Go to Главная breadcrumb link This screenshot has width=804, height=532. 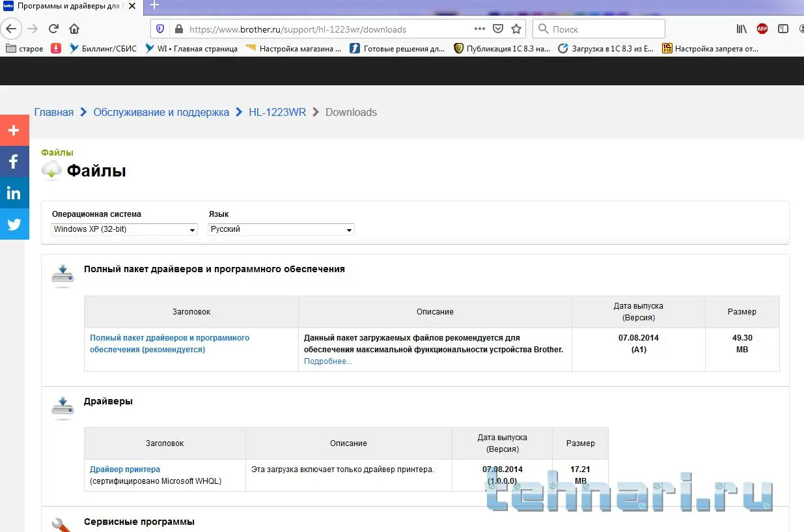pos(54,112)
